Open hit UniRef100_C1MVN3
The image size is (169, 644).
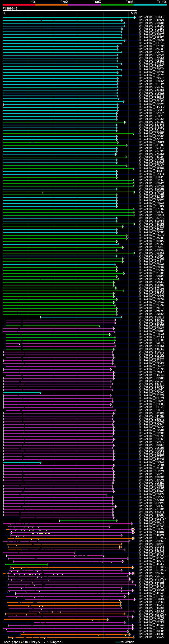[x=152, y=23]
